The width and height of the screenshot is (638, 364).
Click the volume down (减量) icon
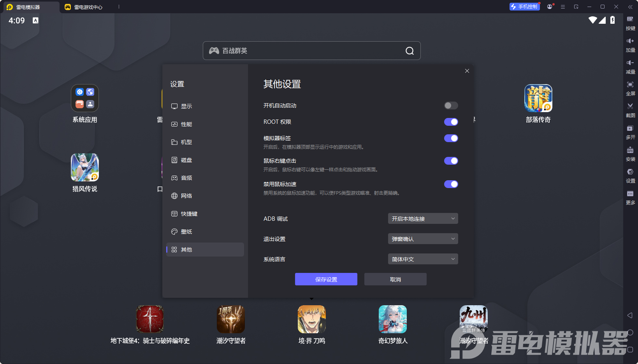pos(631,67)
